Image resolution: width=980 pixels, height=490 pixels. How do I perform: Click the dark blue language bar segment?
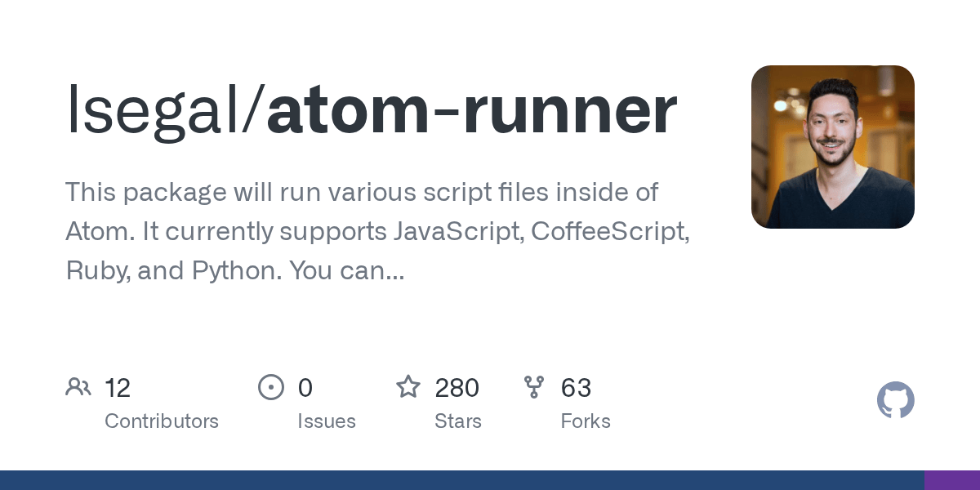click(x=461, y=480)
